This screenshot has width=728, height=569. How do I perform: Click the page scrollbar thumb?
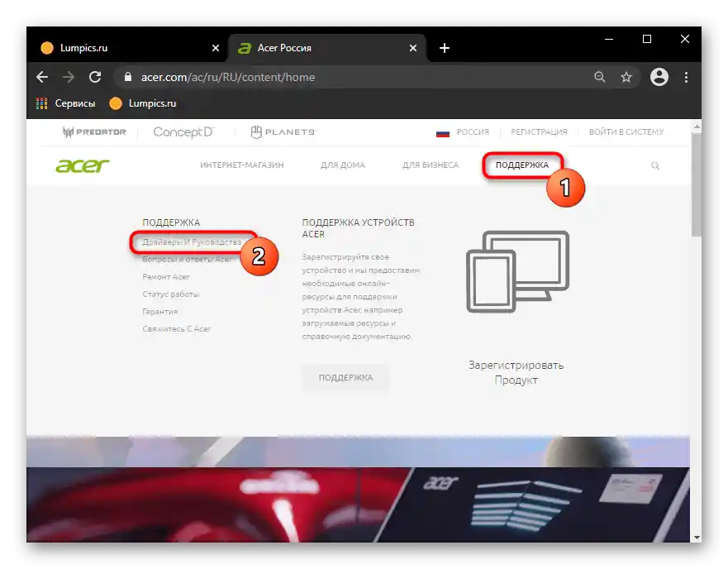(696, 184)
